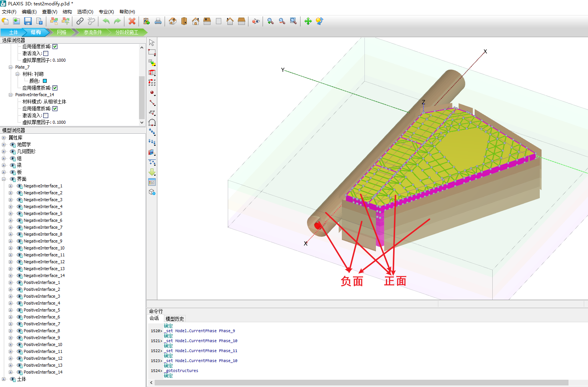Image resolution: width=588 pixels, height=387 pixels.
Task: Click the undo arrow icon
Action: [106, 21]
